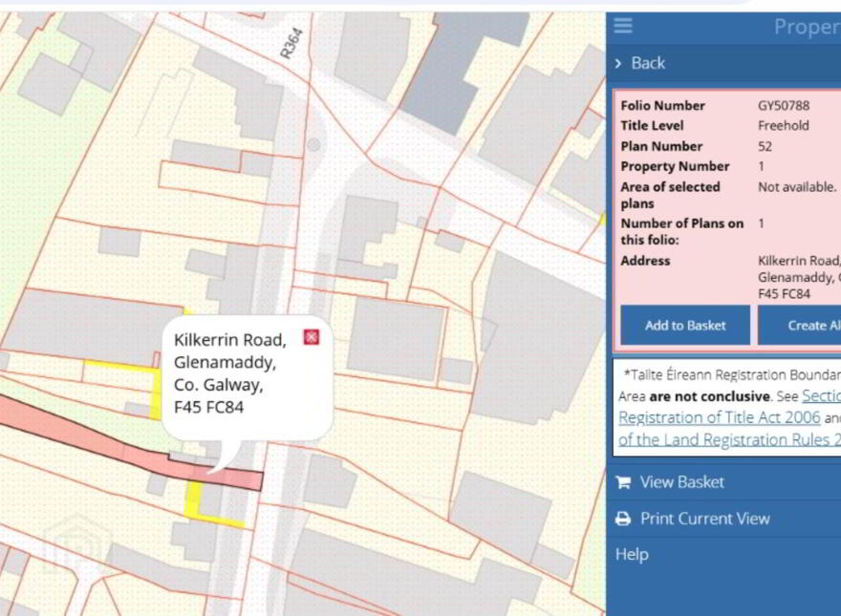Click the roundabout marker on R364 road
The height and width of the screenshot is (616, 841).
click(x=313, y=144)
